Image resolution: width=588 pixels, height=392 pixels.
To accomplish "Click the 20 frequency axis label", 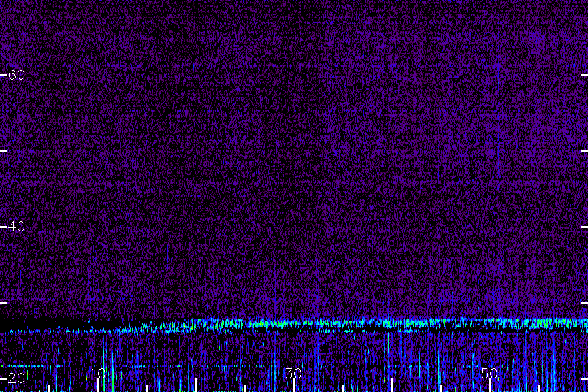I will click(x=16, y=378).
